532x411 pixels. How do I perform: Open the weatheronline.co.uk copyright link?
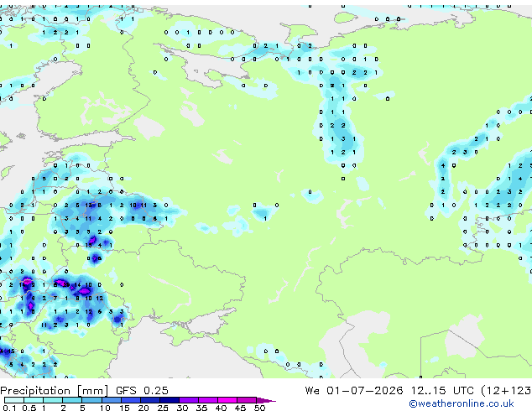[x=462, y=403]
